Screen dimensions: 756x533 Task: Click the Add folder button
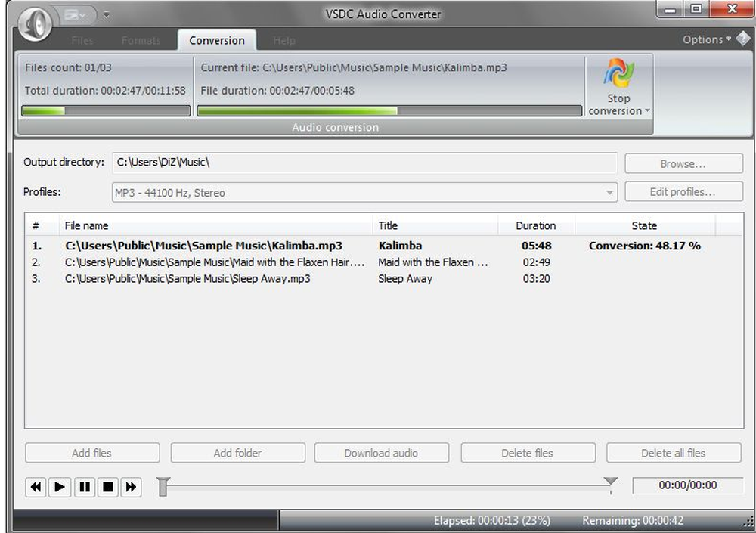pos(237,453)
